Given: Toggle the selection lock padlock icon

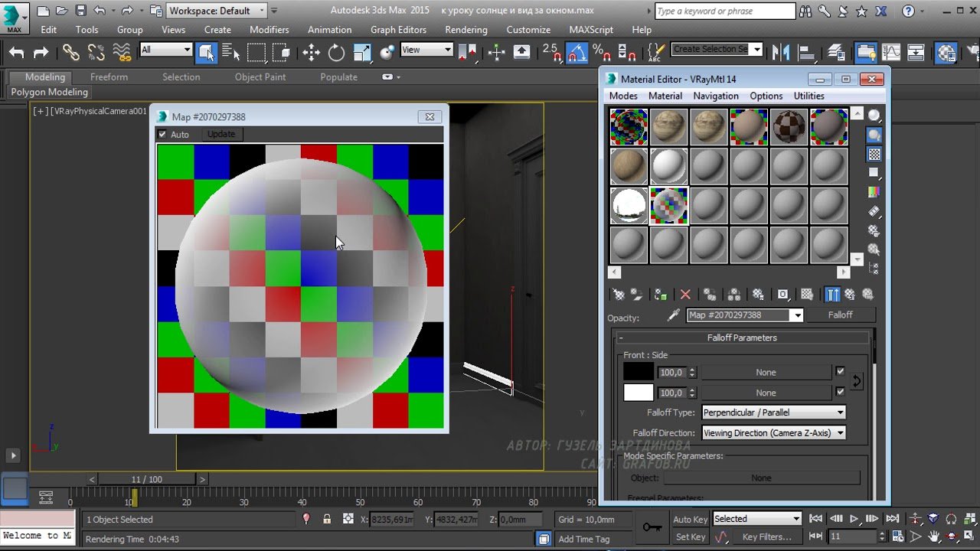Looking at the screenshot, I should tap(327, 519).
